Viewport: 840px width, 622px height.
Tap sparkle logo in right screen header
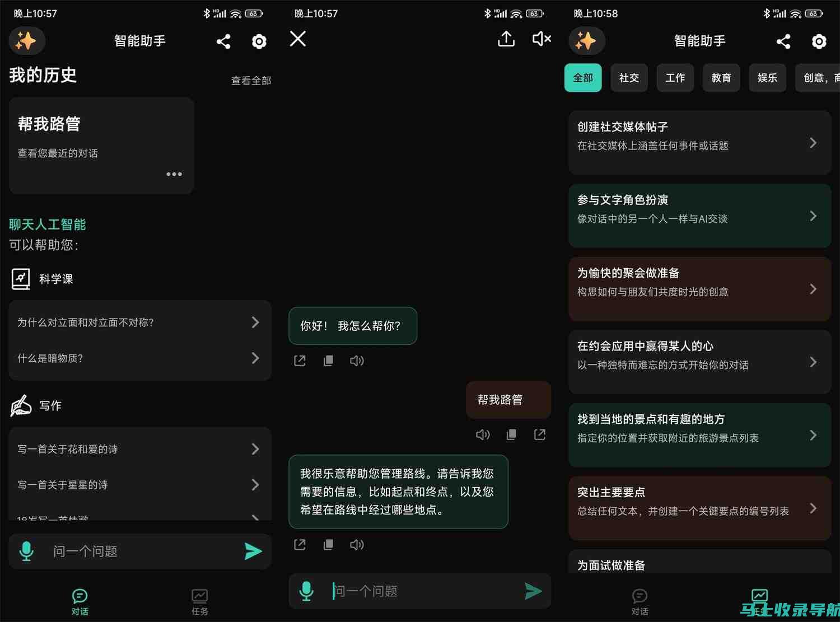(x=586, y=41)
